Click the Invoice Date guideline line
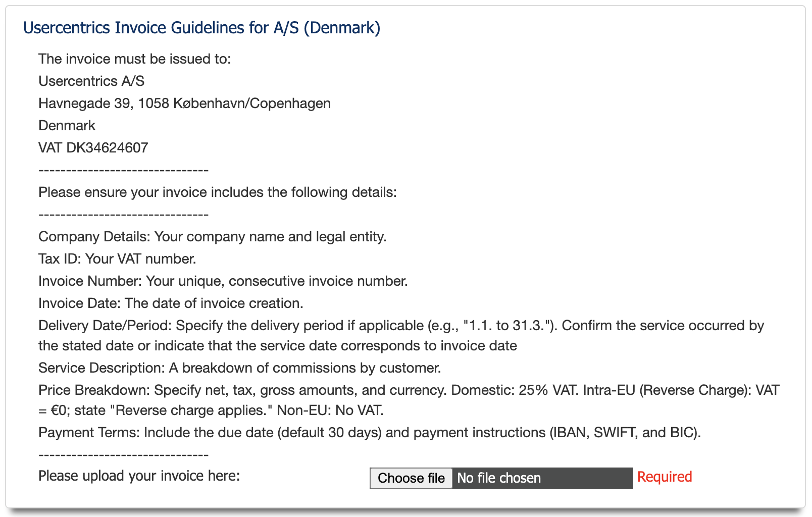This screenshot has height=517, width=812. [171, 303]
